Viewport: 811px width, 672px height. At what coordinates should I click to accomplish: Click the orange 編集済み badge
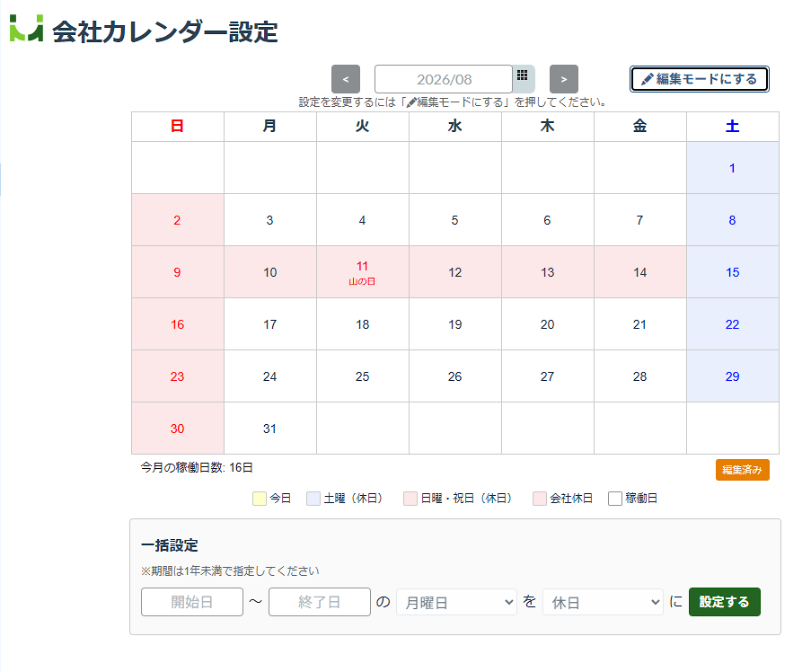pos(742,470)
